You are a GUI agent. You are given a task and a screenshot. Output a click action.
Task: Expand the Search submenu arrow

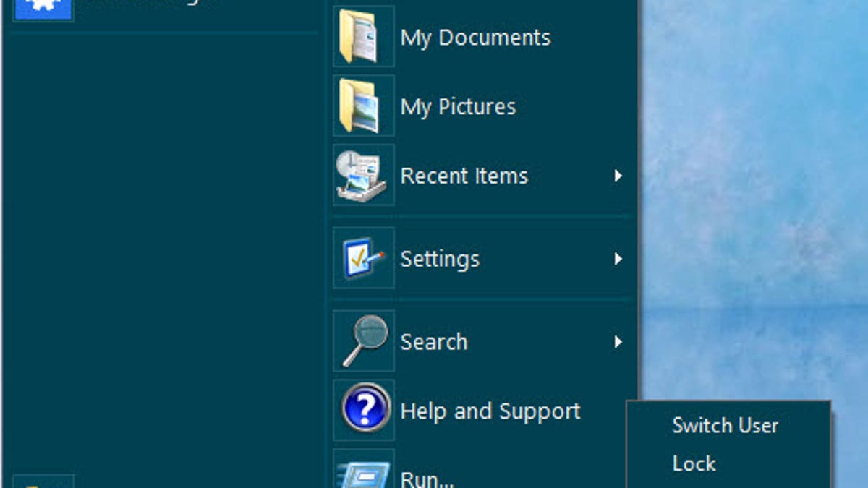click(x=618, y=341)
